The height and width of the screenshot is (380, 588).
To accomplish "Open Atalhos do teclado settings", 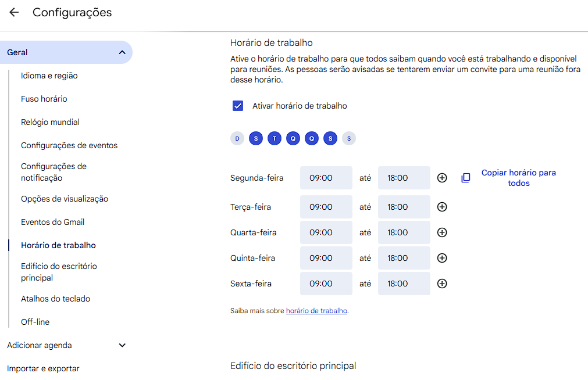I will (55, 299).
